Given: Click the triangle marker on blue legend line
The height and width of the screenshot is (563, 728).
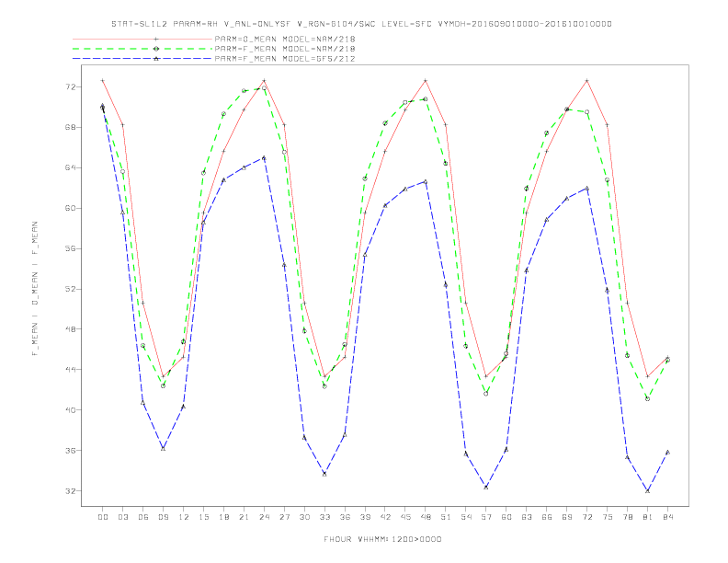Looking at the screenshot, I should pyautogui.click(x=156, y=59).
